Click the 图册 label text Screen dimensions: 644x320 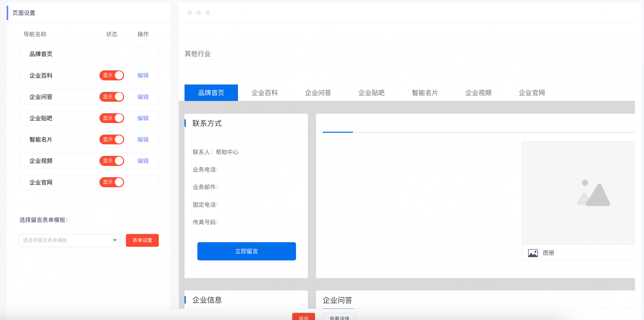point(549,253)
